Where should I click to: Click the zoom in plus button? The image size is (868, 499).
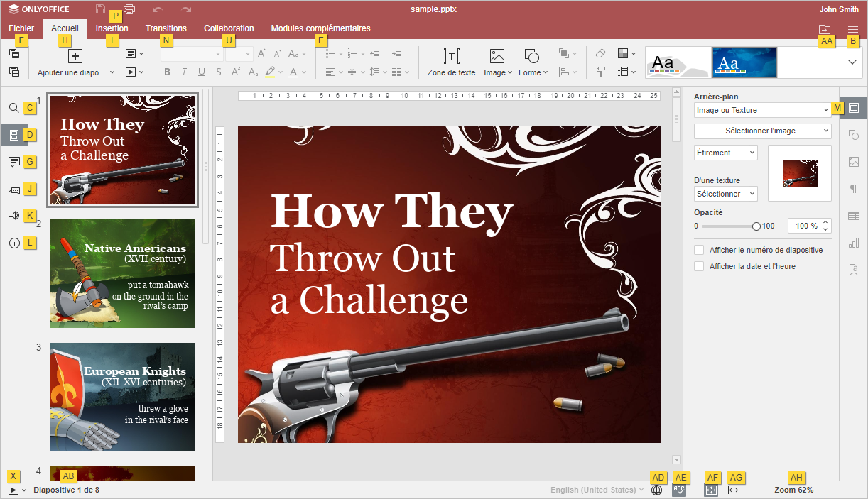(x=832, y=490)
